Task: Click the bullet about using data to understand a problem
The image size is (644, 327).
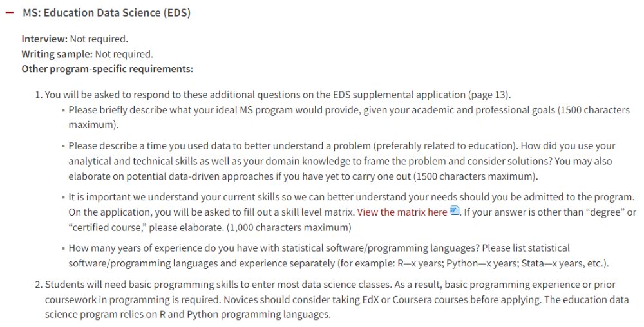Action: tap(342, 161)
